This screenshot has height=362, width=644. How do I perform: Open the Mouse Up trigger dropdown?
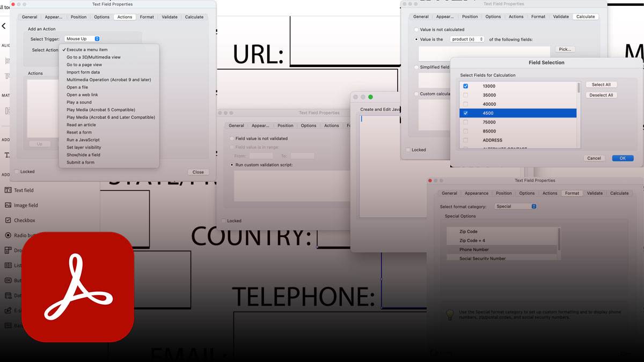click(82, 38)
